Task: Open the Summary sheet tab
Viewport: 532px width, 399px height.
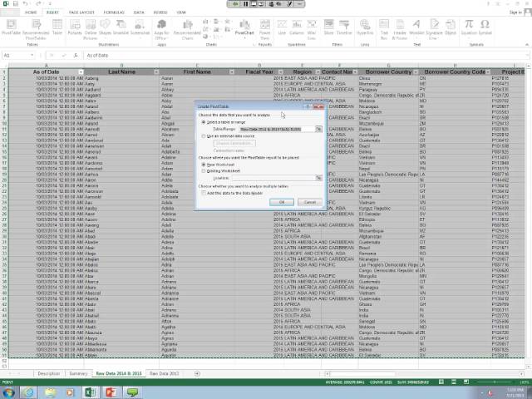Action: click(x=78, y=373)
